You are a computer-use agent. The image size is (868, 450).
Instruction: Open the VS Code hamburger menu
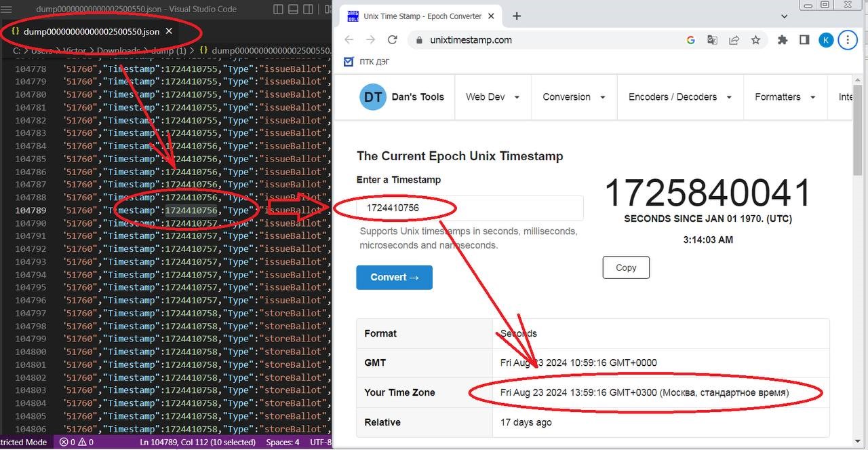[7, 10]
